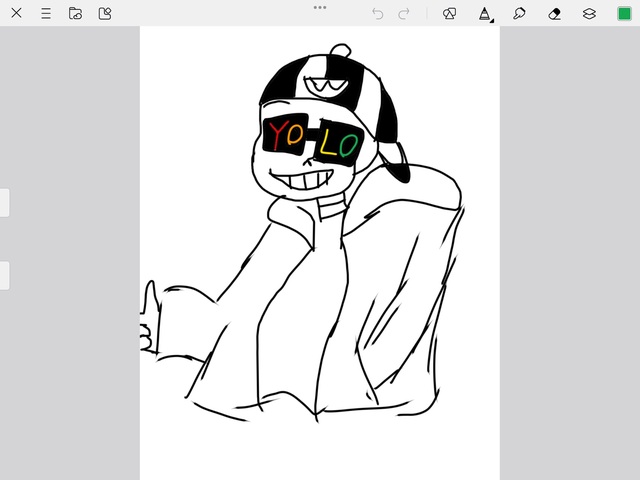Redo the undone stroke
Viewport: 640px width, 480px height.
pyautogui.click(x=405, y=13)
